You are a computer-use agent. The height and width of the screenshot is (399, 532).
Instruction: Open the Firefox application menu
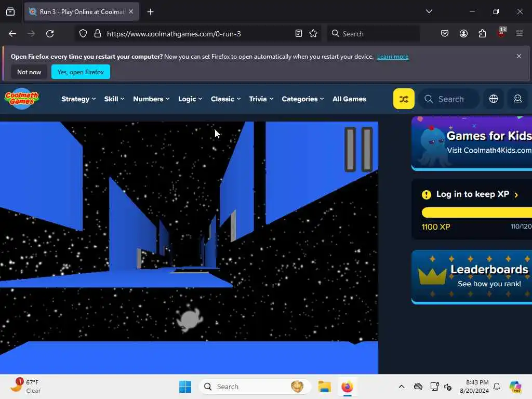tap(520, 34)
